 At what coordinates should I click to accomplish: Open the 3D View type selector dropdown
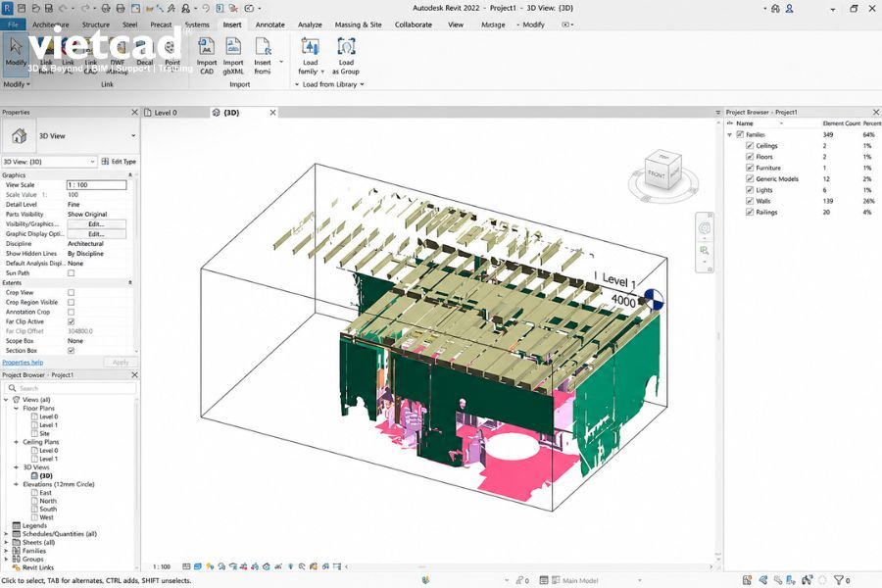[133, 135]
